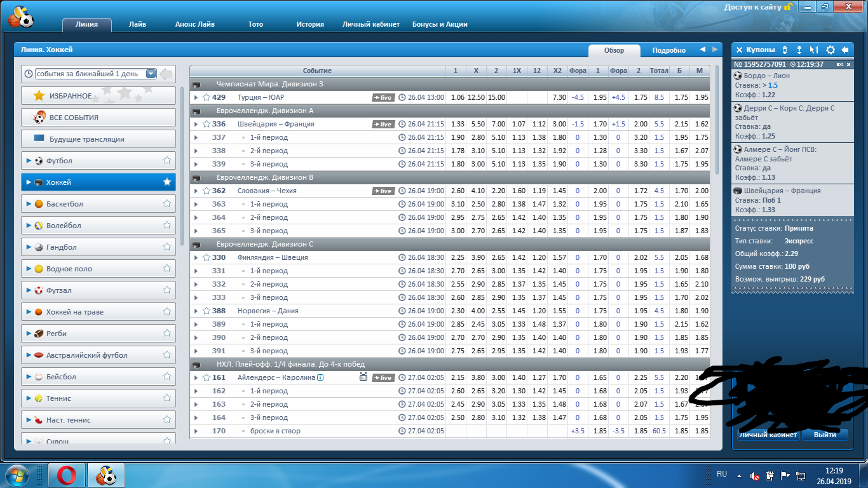Open the events period dropdown
868x488 pixels.
pyautogui.click(x=151, y=74)
